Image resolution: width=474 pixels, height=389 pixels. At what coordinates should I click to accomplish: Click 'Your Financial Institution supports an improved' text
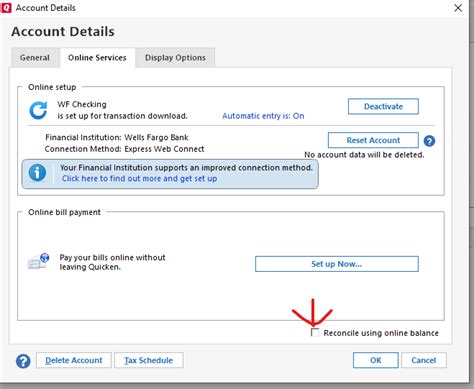186,168
